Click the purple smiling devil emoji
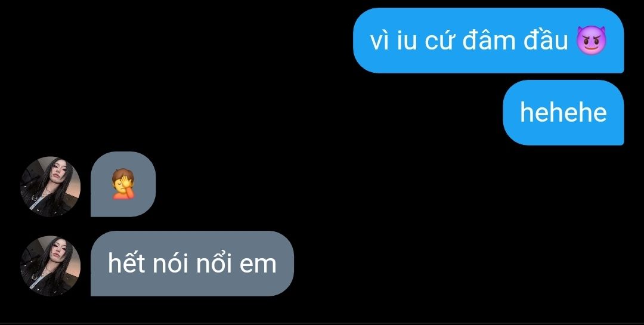Screen dimensions: 644x325 [x=591, y=40]
